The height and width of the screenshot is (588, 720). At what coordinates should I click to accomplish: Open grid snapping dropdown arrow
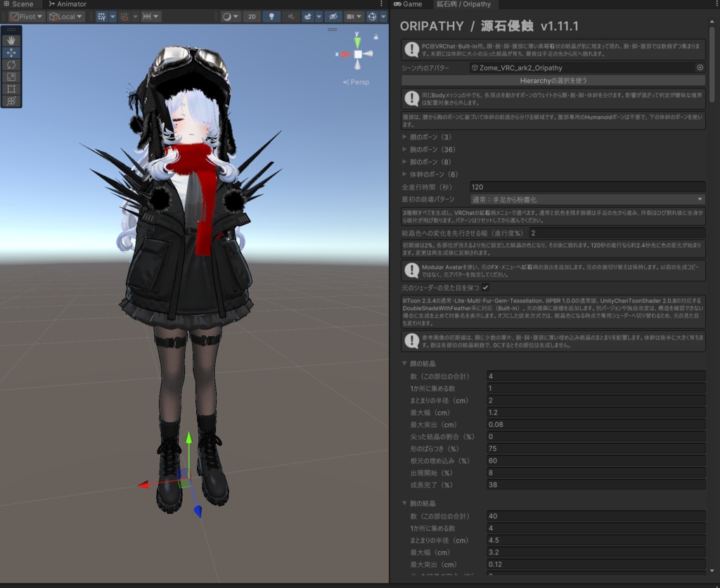(x=112, y=17)
